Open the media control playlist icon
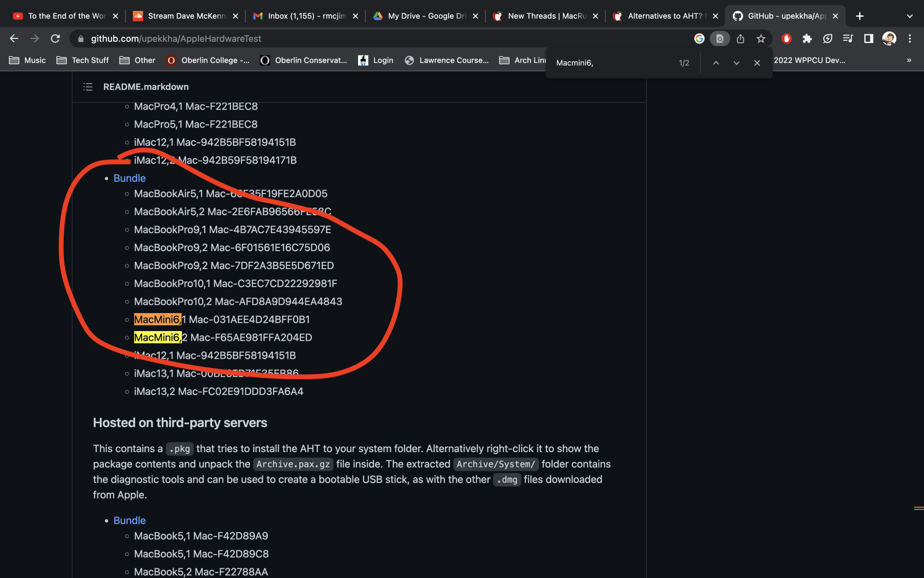This screenshot has height=578, width=924. [x=848, y=39]
